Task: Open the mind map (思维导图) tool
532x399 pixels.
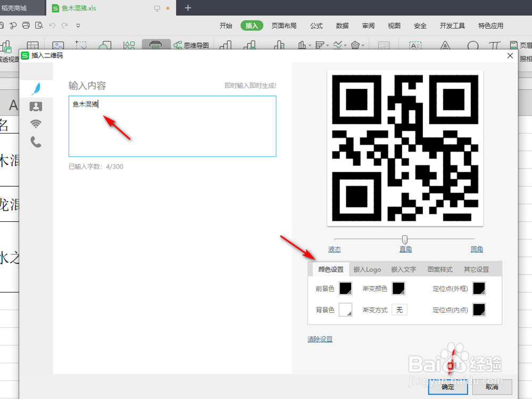Action: point(191,45)
